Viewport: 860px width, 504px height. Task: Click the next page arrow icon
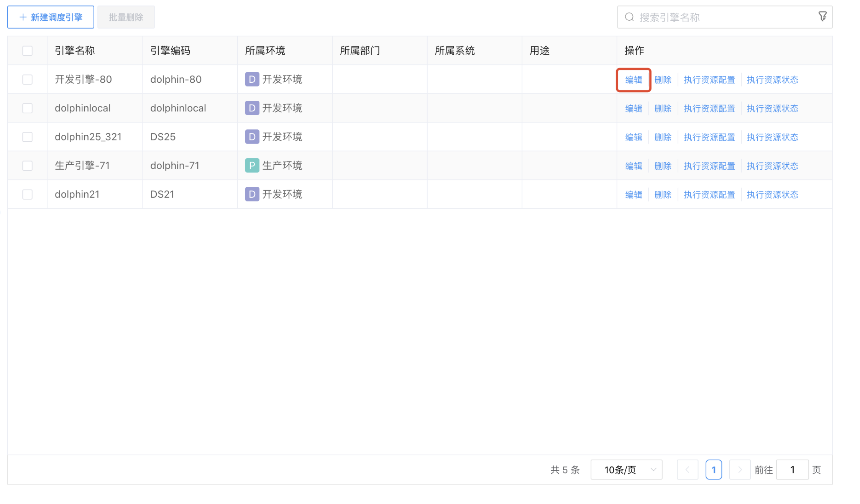point(740,470)
